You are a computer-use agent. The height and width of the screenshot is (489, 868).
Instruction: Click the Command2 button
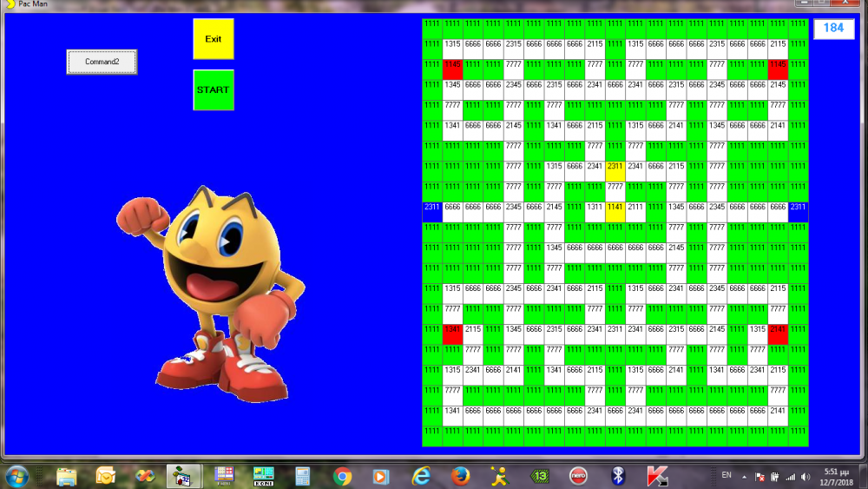pyautogui.click(x=102, y=62)
